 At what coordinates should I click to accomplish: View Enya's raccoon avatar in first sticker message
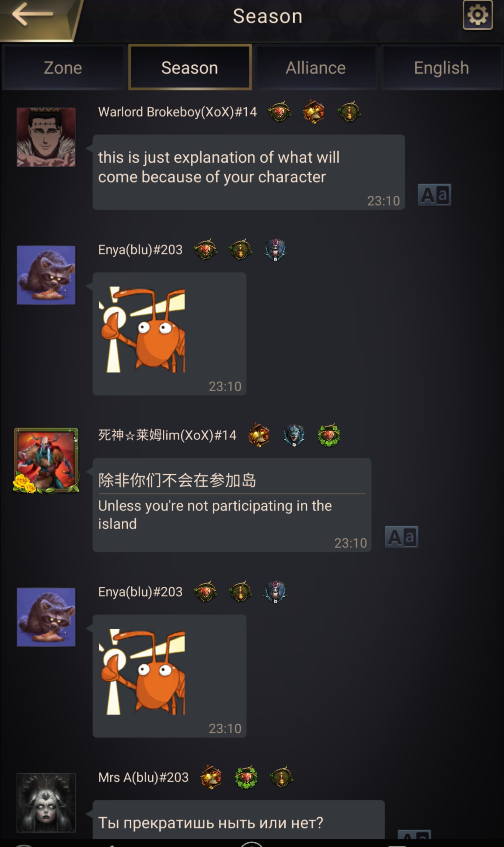pyautogui.click(x=46, y=275)
